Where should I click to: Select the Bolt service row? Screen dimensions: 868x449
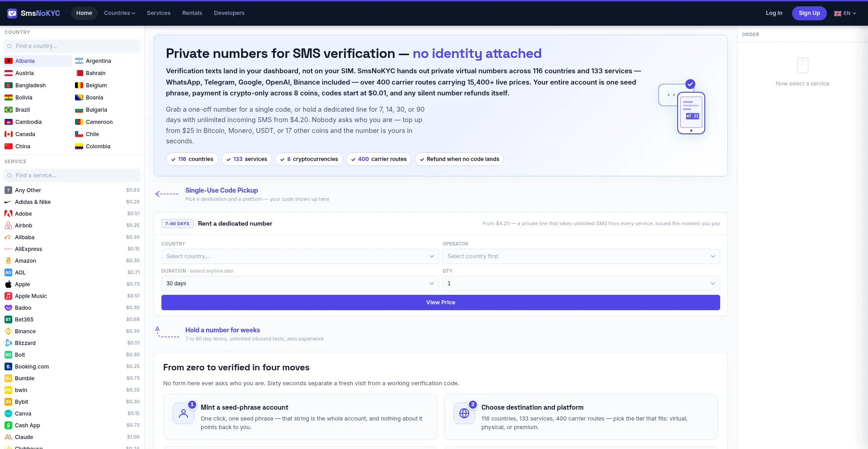point(72,355)
